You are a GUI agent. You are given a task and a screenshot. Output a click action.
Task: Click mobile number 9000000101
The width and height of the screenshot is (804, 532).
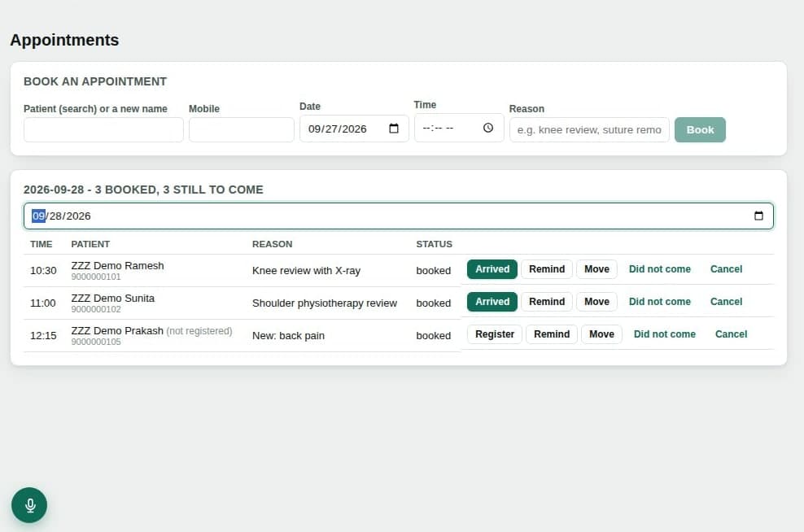(96, 277)
